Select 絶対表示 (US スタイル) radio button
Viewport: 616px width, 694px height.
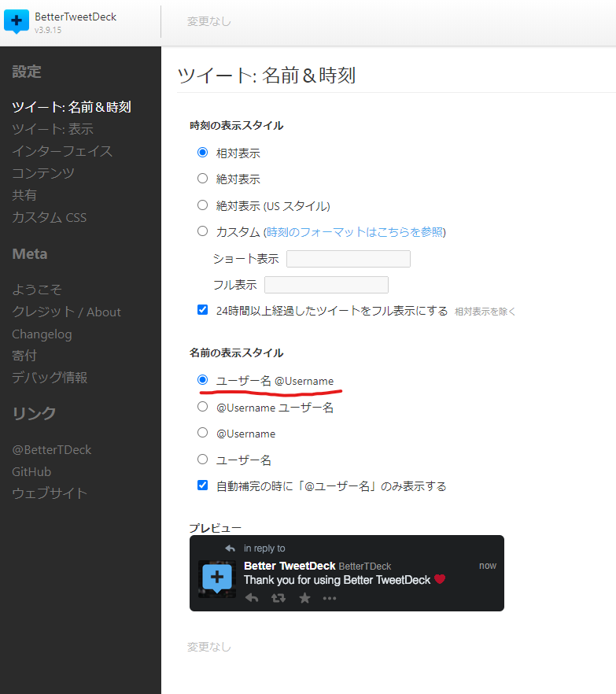coord(202,205)
